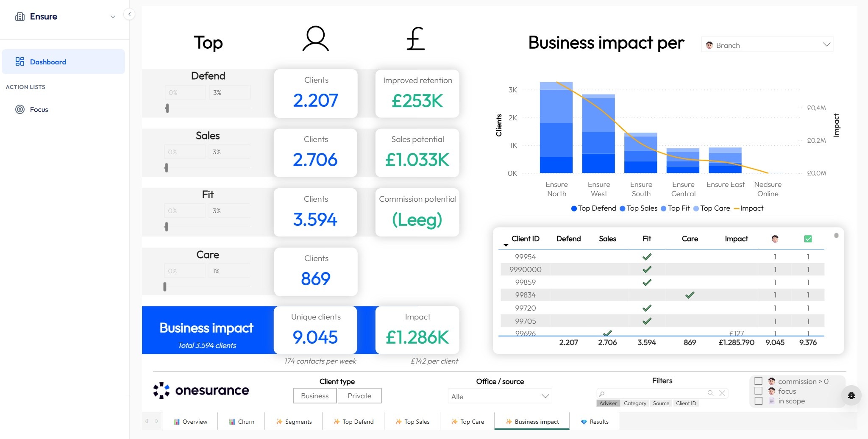Tick the in scope checkbox
Screen dimensions: 868x439
(x=758, y=400)
